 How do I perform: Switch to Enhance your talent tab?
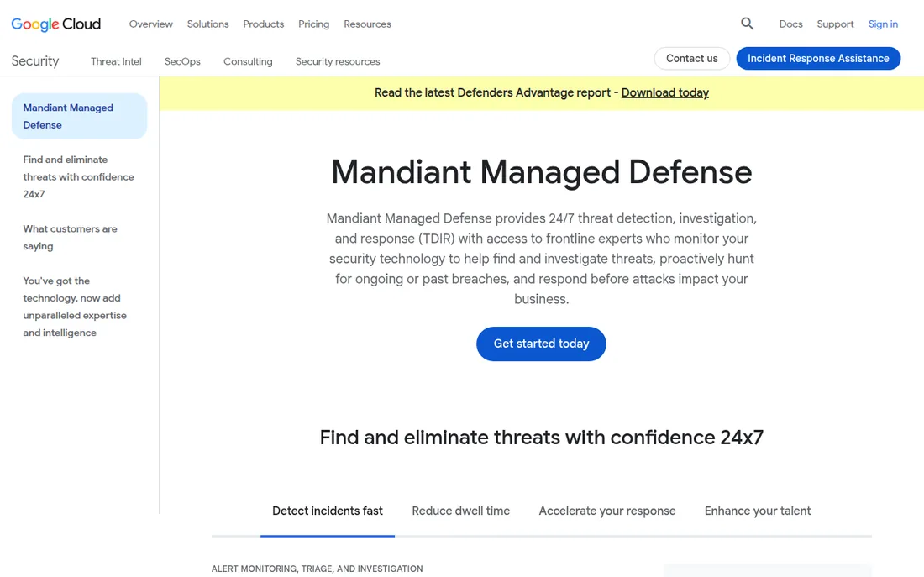pyautogui.click(x=757, y=511)
